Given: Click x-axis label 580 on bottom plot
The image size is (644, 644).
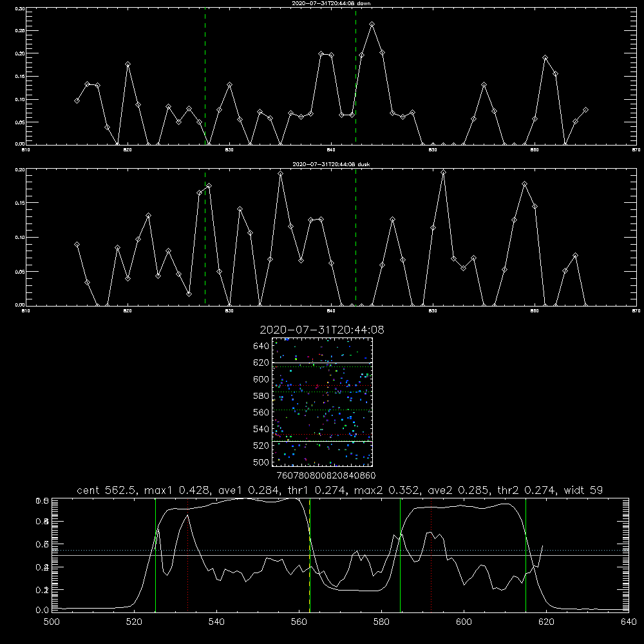Looking at the screenshot, I should click(x=381, y=622).
